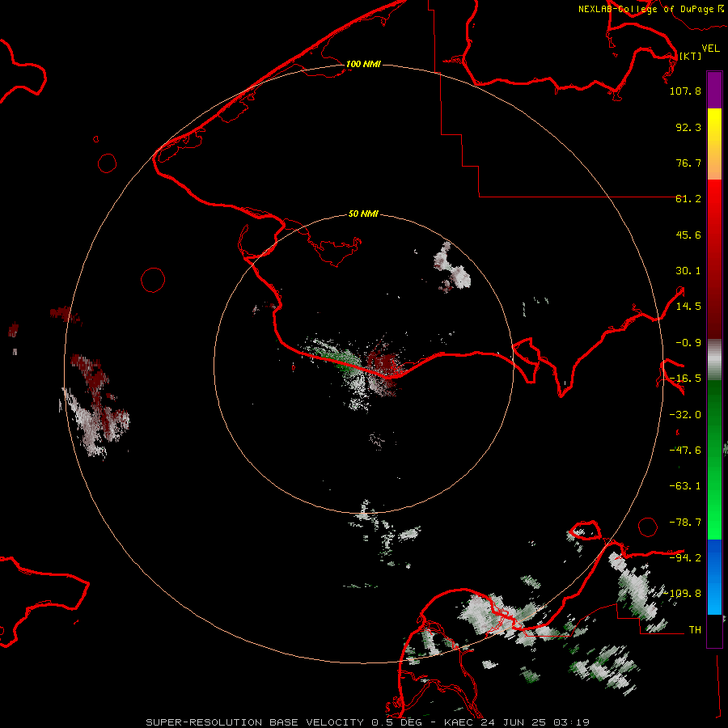This screenshot has height=728, width=728.
Task: Click the -16.5 velocity scale value
Action: point(685,379)
